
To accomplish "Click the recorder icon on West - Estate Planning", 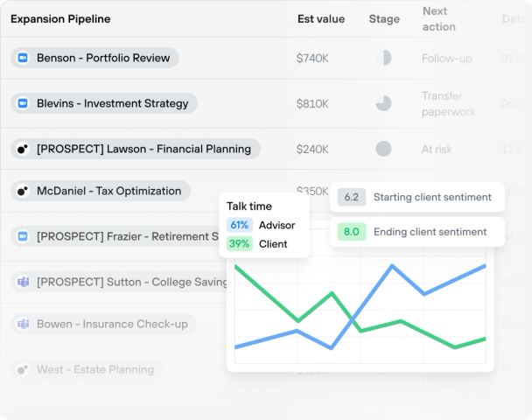I will pyautogui.click(x=24, y=369).
